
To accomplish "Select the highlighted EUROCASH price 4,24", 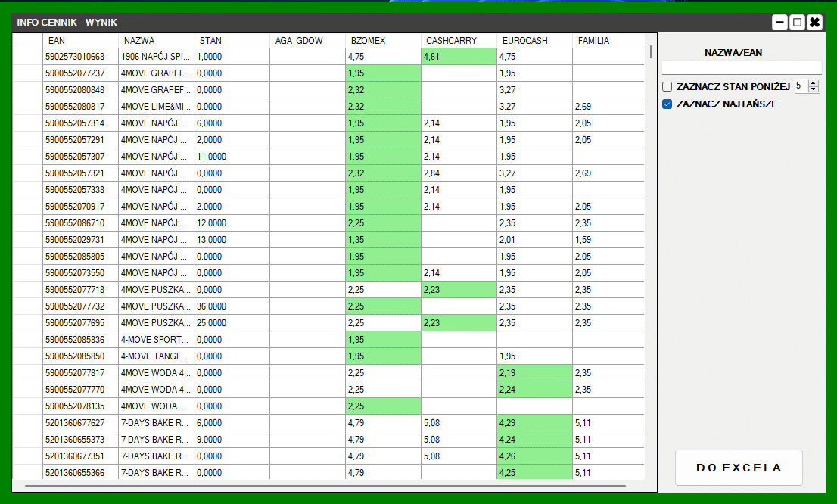I will [x=535, y=440].
